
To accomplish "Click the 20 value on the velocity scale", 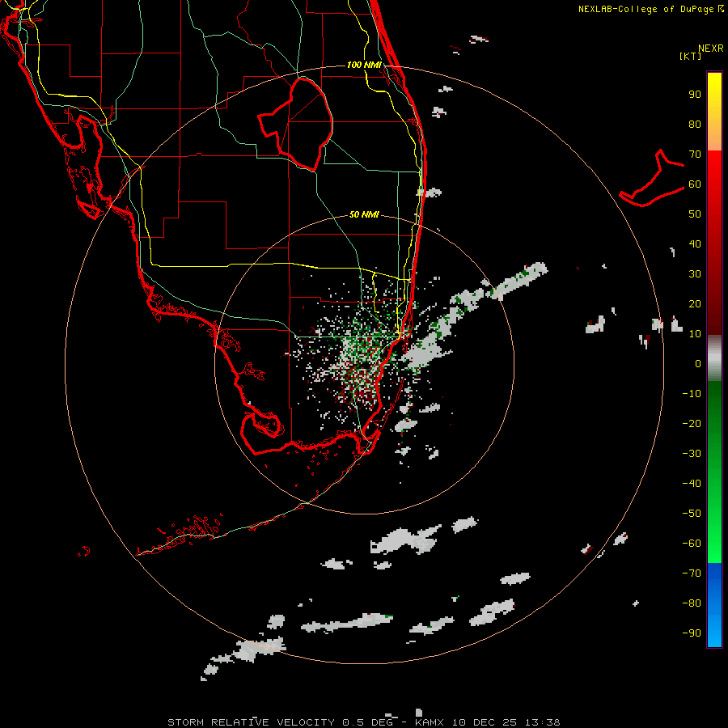I will coord(695,304).
